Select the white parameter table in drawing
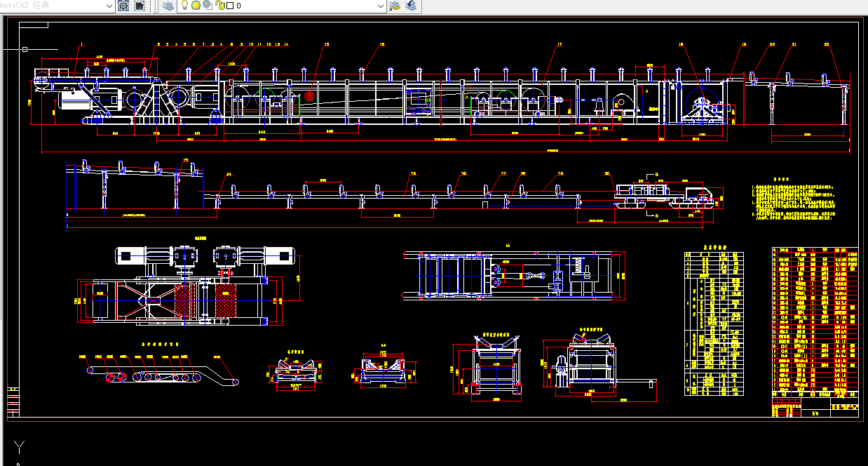Viewport: 868px width, 466px height. click(713, 323)
